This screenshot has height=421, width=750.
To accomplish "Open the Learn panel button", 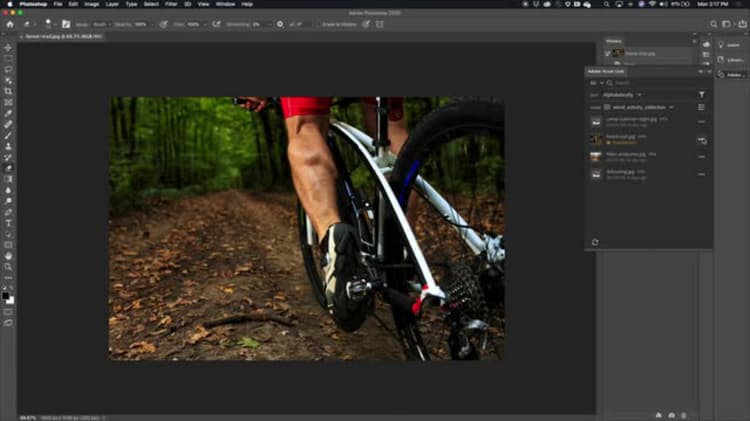I will (729, 44).
